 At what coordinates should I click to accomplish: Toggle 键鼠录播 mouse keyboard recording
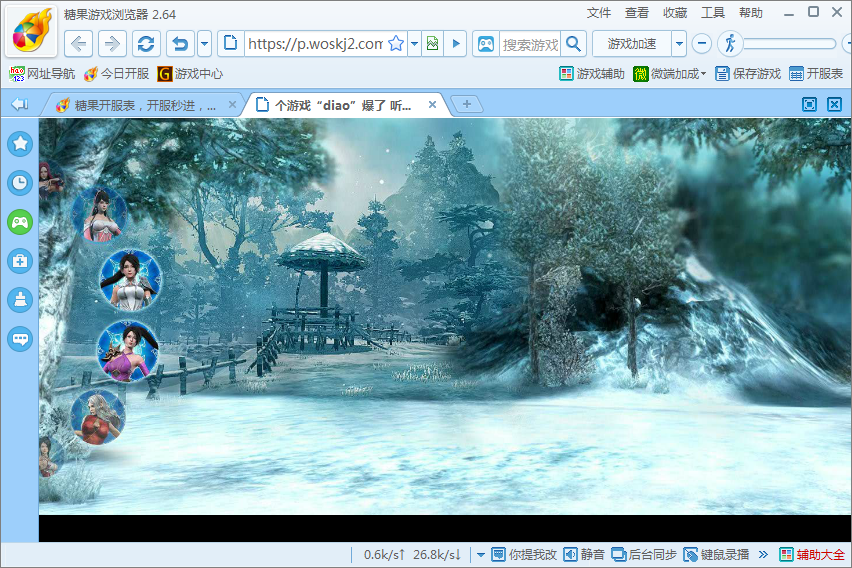point(716,554)
